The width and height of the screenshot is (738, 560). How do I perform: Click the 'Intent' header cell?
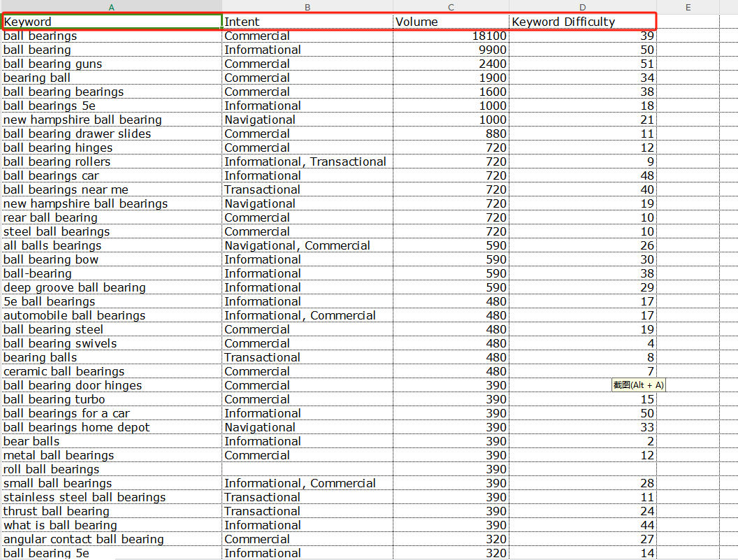click(307, 22)
